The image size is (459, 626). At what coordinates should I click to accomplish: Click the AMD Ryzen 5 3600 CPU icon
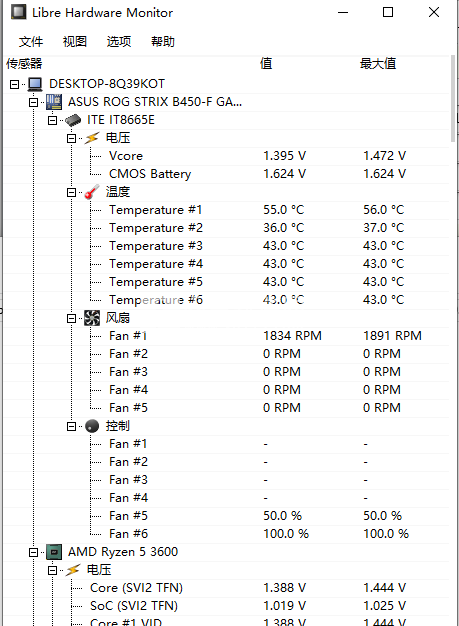pos(54,552)
